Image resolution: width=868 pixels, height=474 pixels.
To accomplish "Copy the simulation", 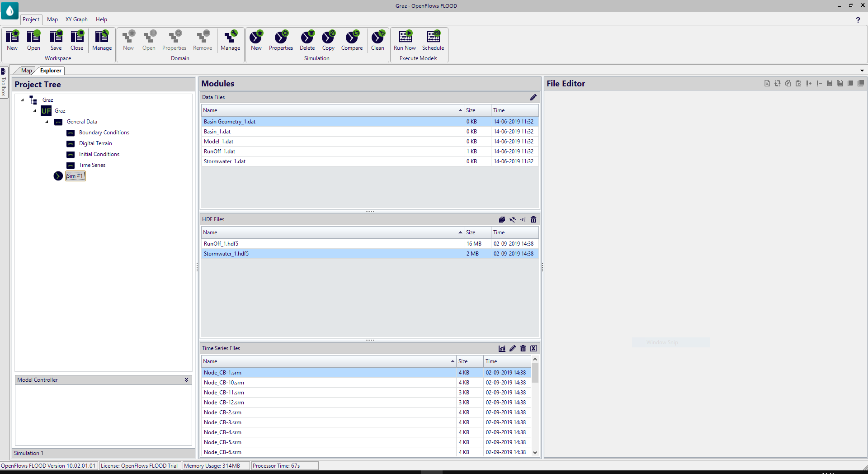I will pyautogui.click(x=329, y=41).
